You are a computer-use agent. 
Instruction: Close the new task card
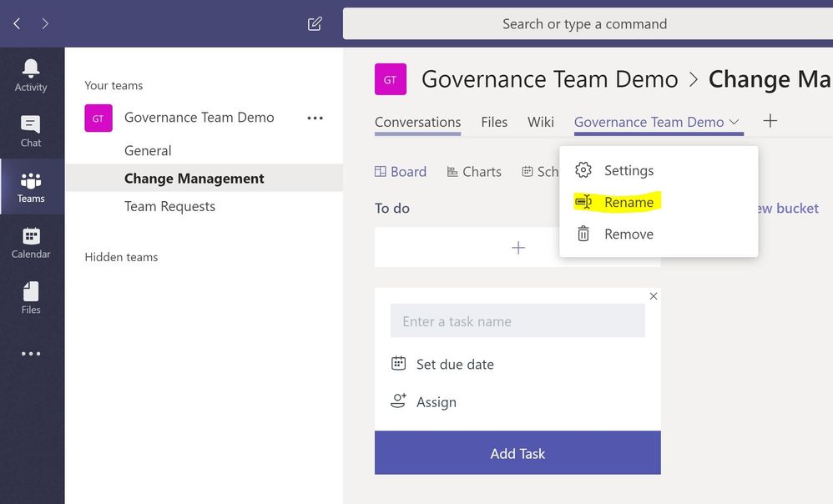[x=654, y=296]
